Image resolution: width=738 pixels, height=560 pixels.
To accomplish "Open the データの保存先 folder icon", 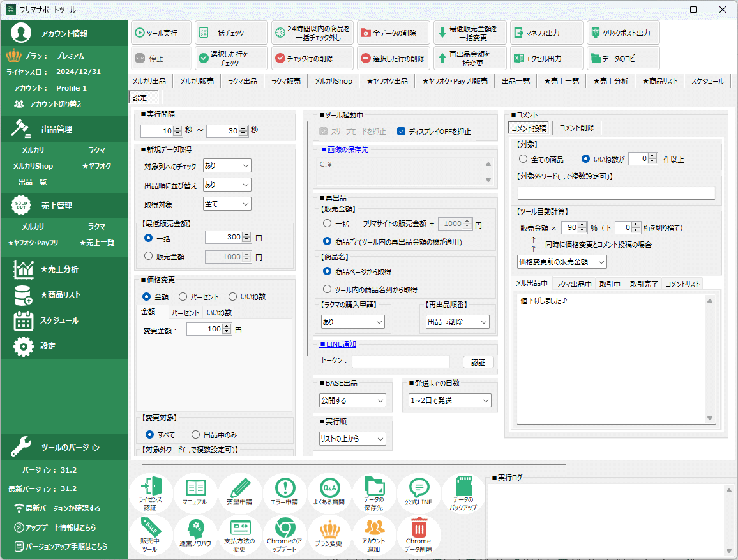I will 373,493.
